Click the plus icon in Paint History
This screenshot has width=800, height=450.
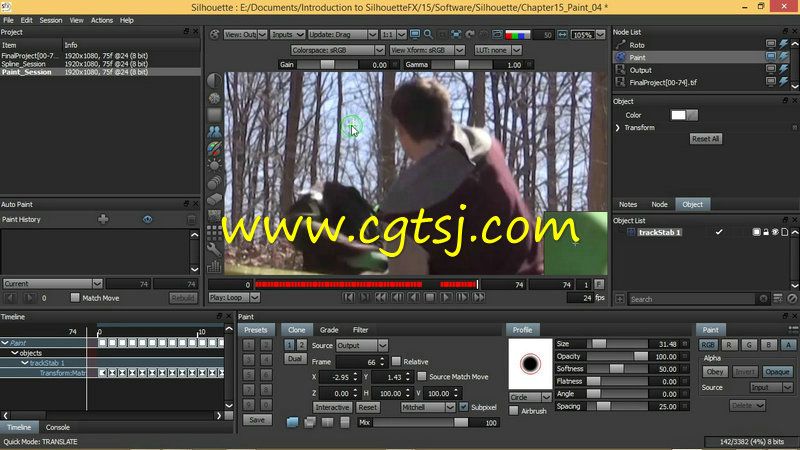(x=103, y=219)
